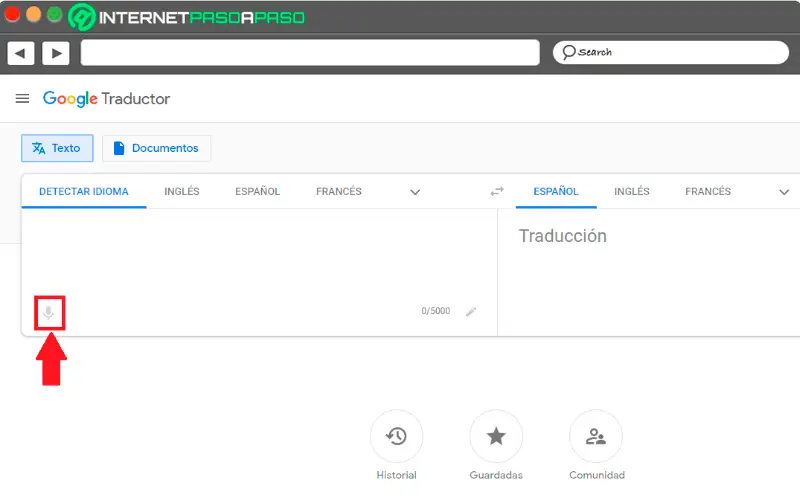Open the Comunidad people icon
Viewport: 800px width, 500px height.
(595, 436)
